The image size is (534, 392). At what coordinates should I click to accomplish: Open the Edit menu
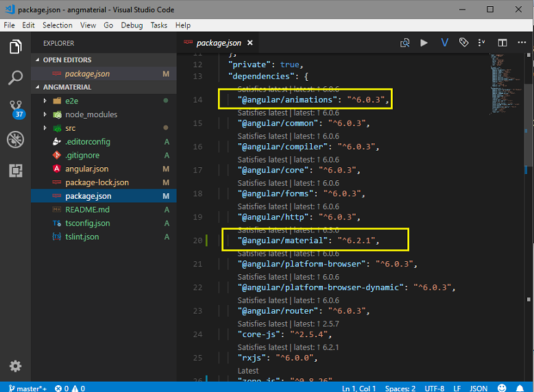pos(29,25)
